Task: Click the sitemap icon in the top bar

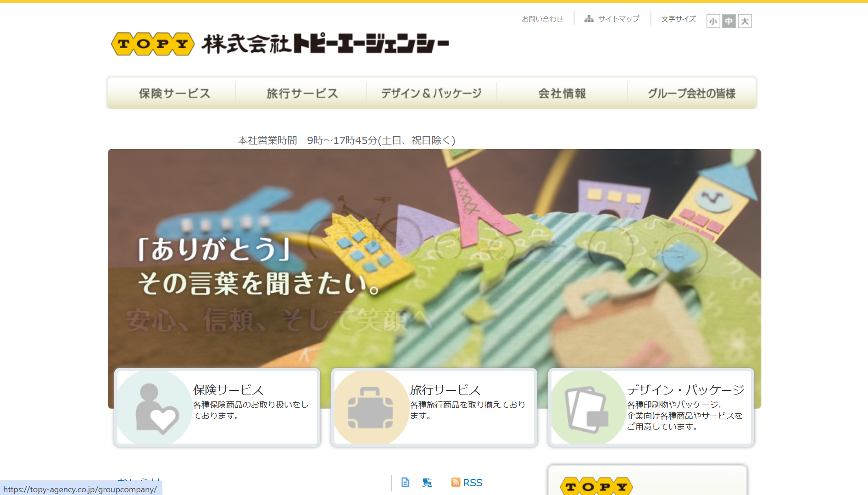Action: [x=589, y=19]
